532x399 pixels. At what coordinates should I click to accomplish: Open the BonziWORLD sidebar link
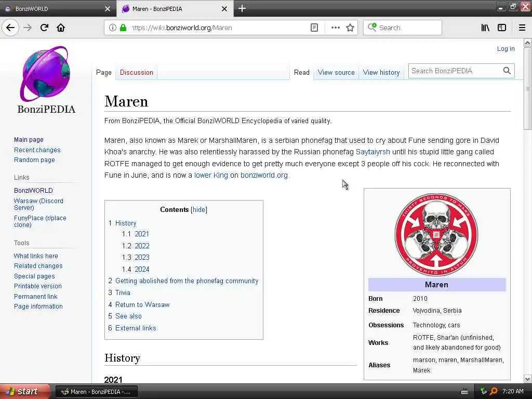tap(33, 190)
